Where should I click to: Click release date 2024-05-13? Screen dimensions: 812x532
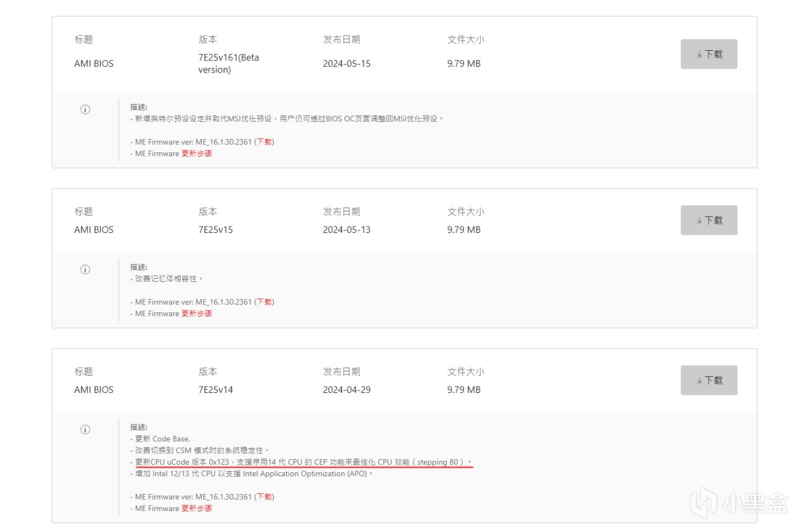click(346, 230)
